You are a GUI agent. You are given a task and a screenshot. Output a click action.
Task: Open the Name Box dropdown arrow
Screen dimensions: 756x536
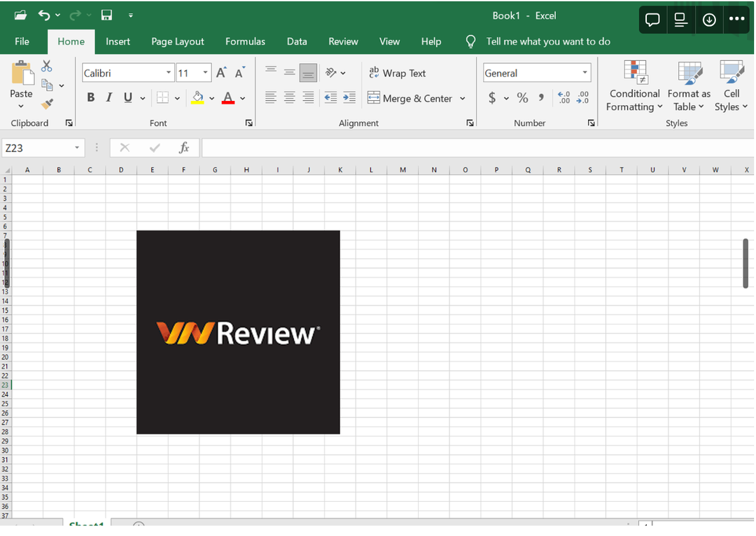coord(77,148)
